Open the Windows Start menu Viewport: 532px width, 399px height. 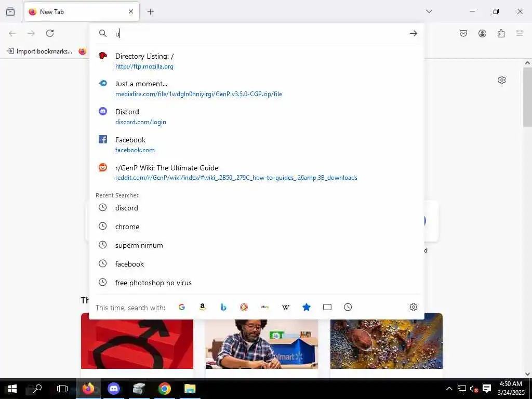(12, 389)
